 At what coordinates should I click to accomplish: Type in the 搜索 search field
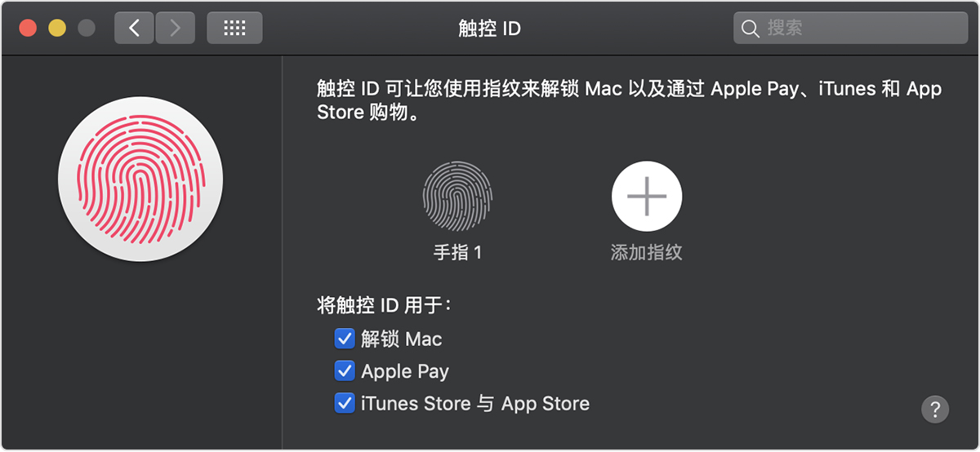[x=857, y=29]
